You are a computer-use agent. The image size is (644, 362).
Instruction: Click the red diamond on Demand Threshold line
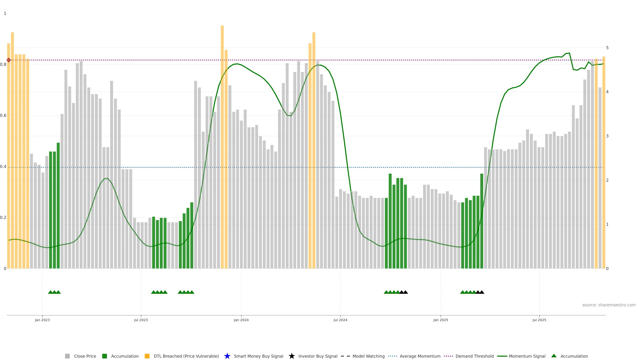[9, 60]
